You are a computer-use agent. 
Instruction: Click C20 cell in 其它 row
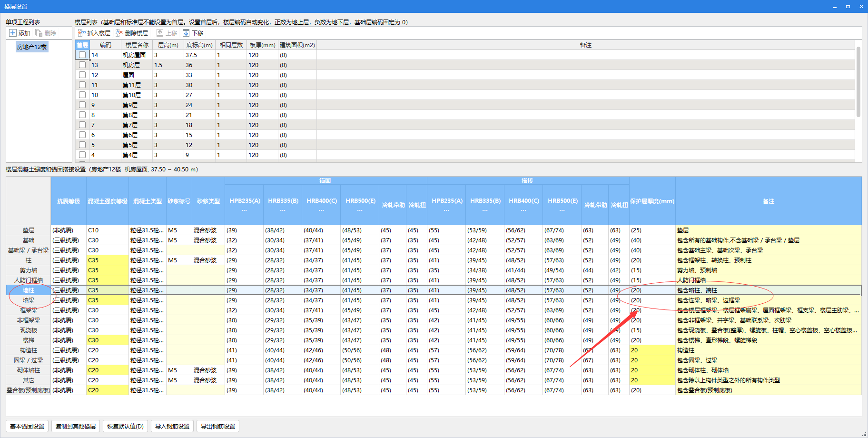click(x=108, y=380)
